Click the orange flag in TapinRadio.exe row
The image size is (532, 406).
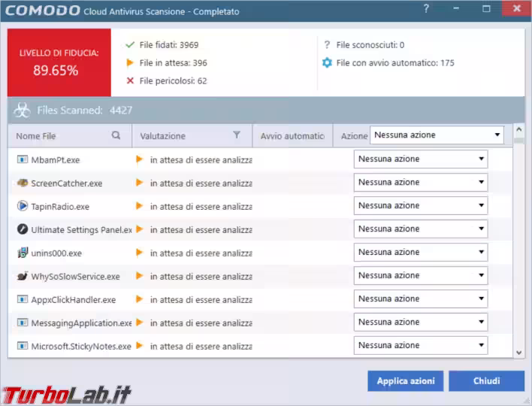(139, 206)
